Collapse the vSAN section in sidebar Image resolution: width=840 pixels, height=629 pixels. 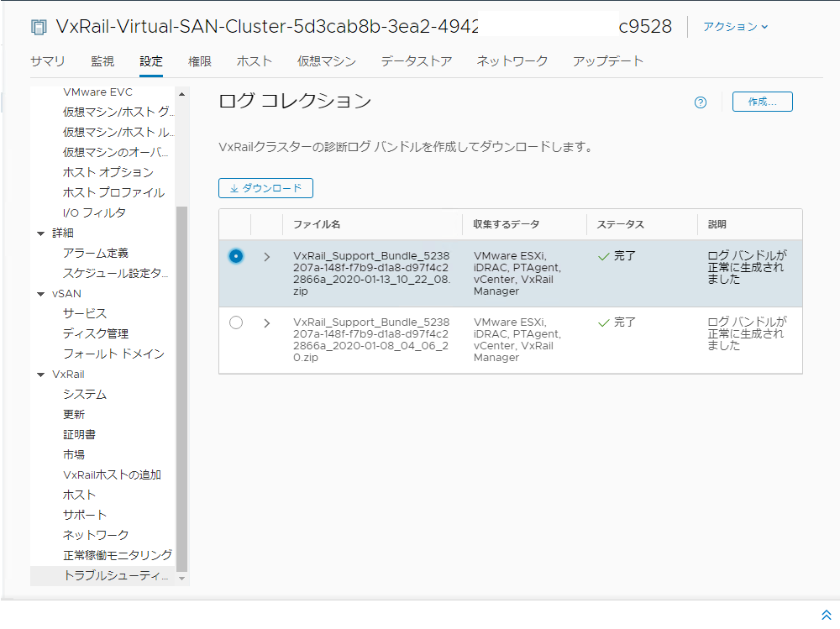(x=40, y=294)
